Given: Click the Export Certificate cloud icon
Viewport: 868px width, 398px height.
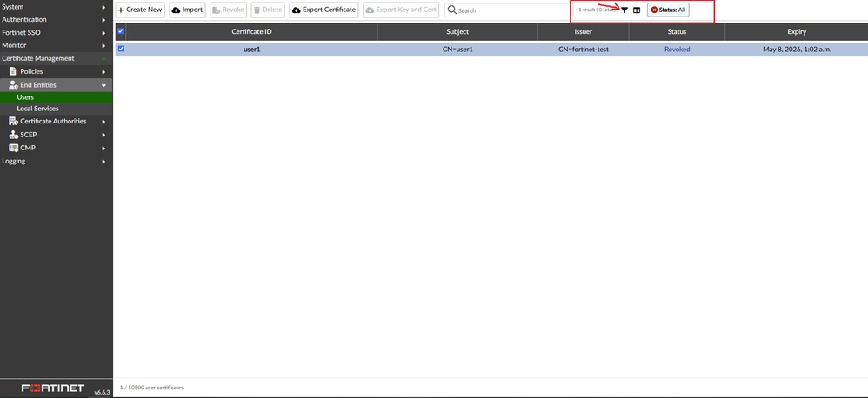Looking at the screenshot, I should tap(297, 10).
